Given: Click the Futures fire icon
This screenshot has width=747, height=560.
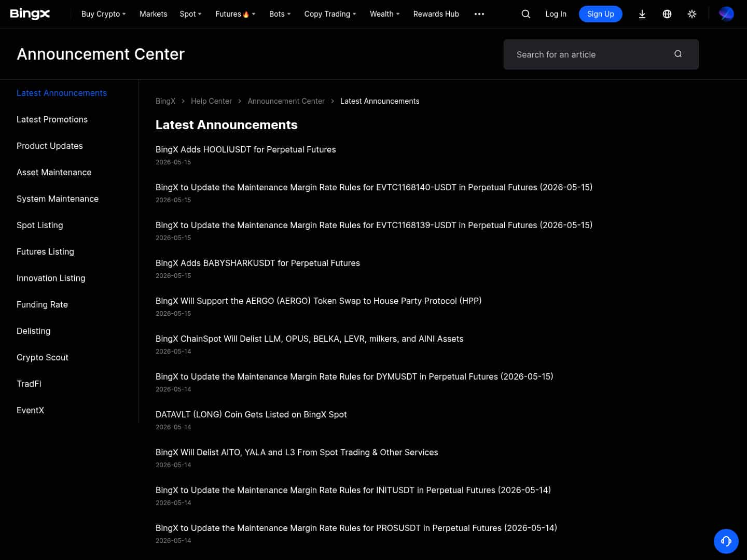Looking at the screenshot, I should coord(246,14).
